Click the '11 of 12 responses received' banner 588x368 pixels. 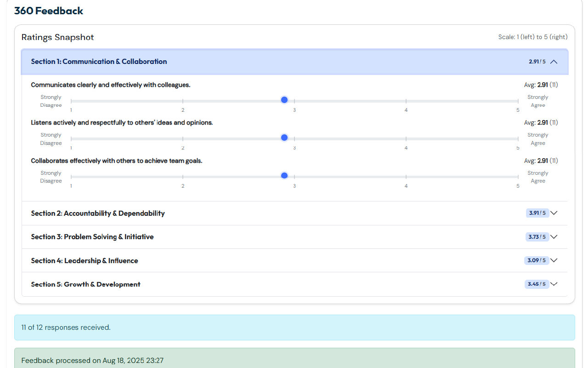[x=294, y=328]
